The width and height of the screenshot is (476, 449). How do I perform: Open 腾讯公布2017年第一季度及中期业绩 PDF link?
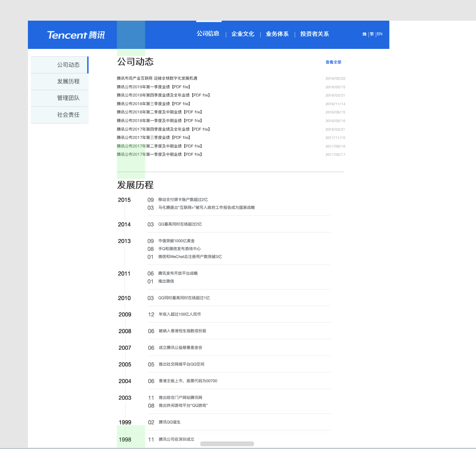coord(159,155)
